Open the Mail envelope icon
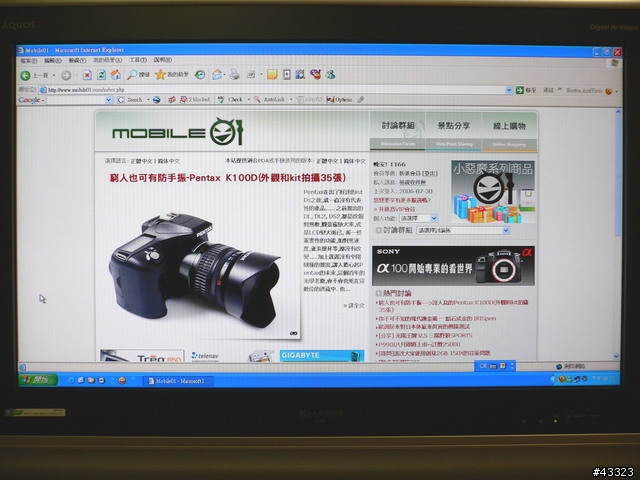 (x=217, y=74)
